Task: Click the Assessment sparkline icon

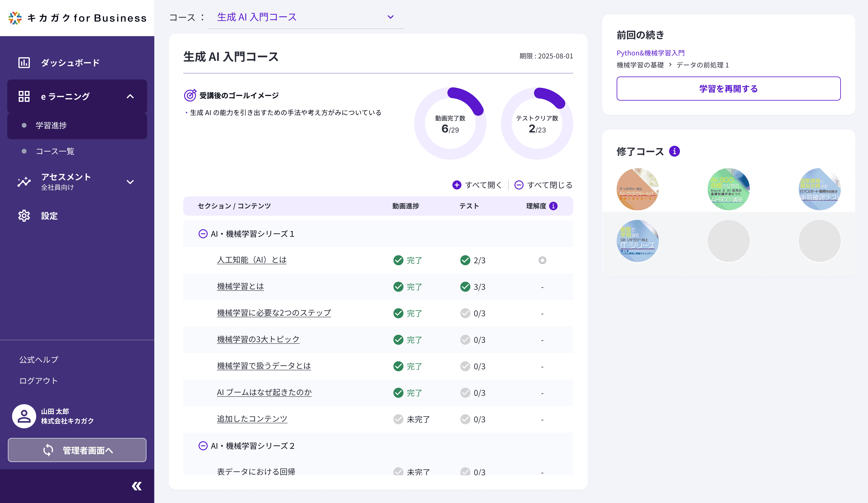Action: pos(24,181)
